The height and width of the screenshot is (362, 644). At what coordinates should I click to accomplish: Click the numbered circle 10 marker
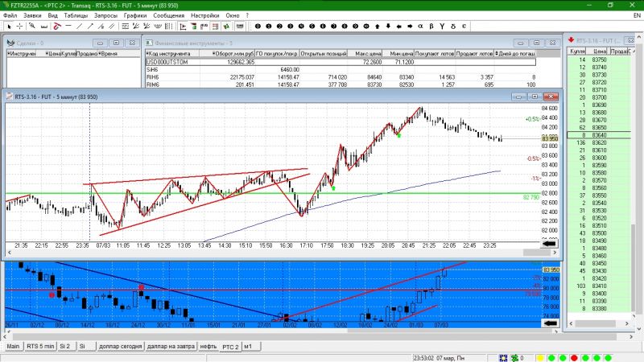pyautogui.click(x=366, y=27)
